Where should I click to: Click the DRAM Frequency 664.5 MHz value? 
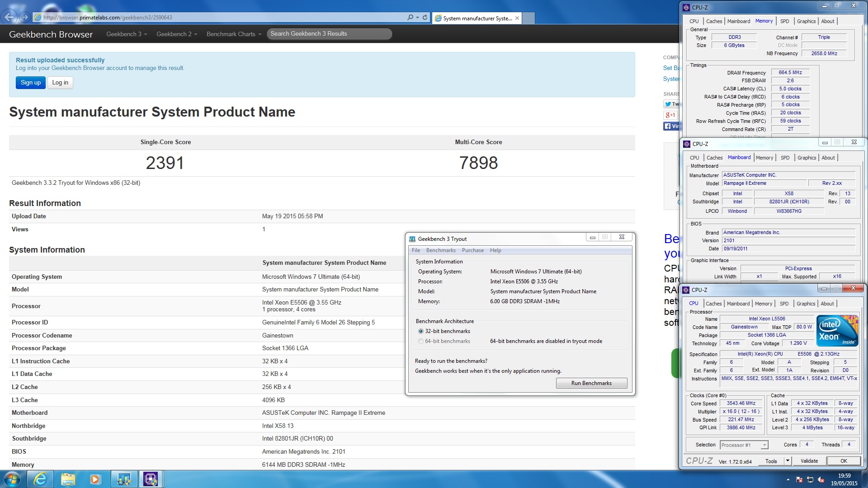click(790, 72)
